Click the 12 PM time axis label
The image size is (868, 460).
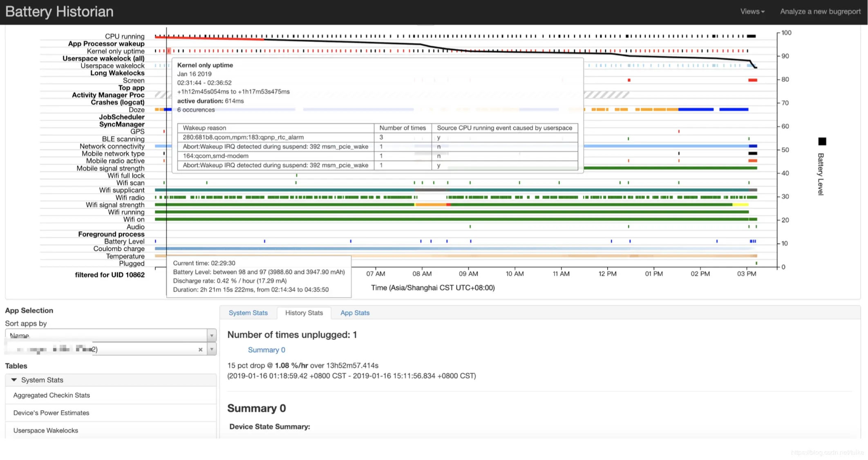click(607, 274)
